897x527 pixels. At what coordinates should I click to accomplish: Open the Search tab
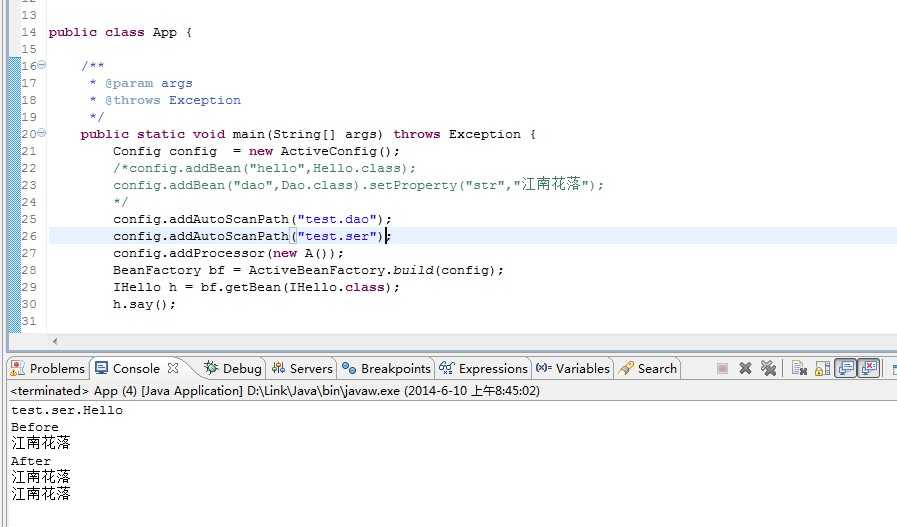point(648,368)
